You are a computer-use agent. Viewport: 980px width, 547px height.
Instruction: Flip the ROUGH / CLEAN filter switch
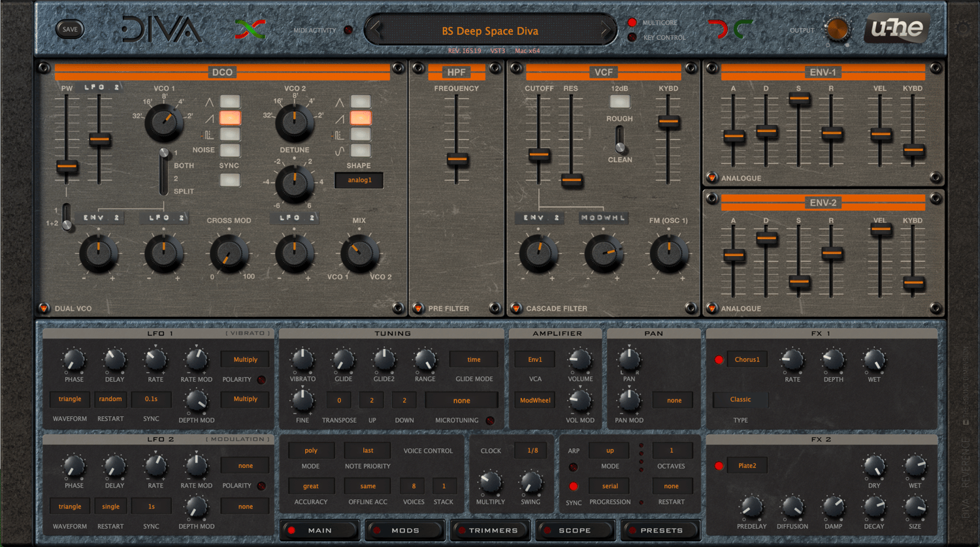tap(620, 139)
